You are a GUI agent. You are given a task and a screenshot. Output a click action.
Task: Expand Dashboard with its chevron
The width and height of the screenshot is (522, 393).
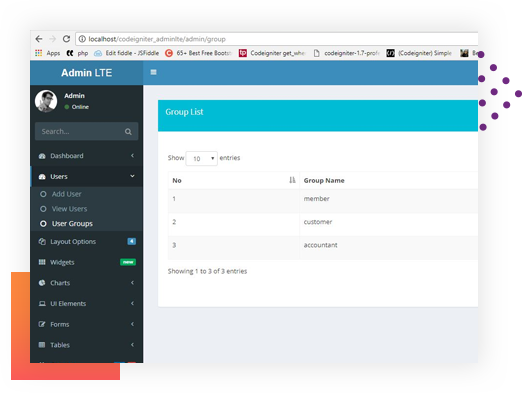pyautogui.click(x=132, y=156)
